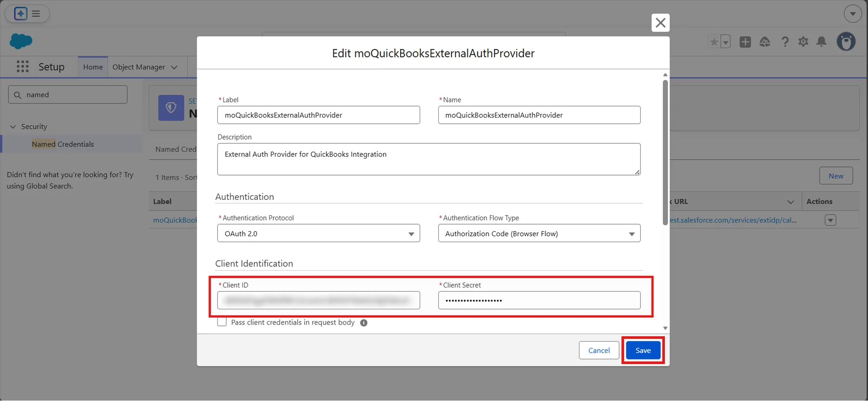This screenshot has height=401, width=868.
Task: Save the external auth provider changes
Action: click(x=643, y=350)
